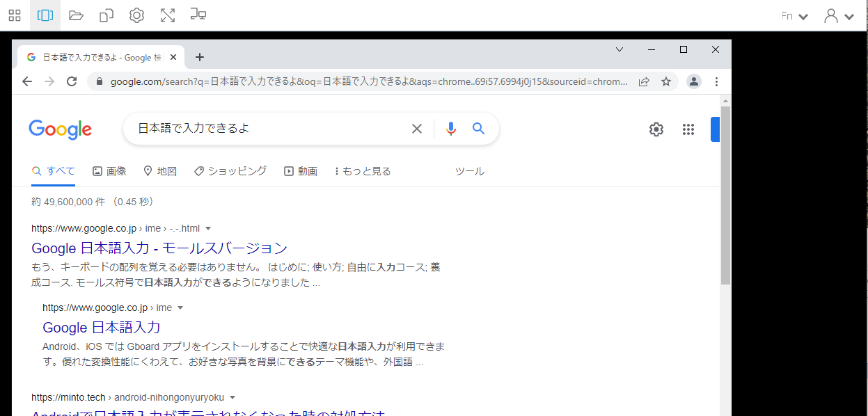Select the highlighted panel view icon
This screenshot has width=868, height=416.
point(45,15)
